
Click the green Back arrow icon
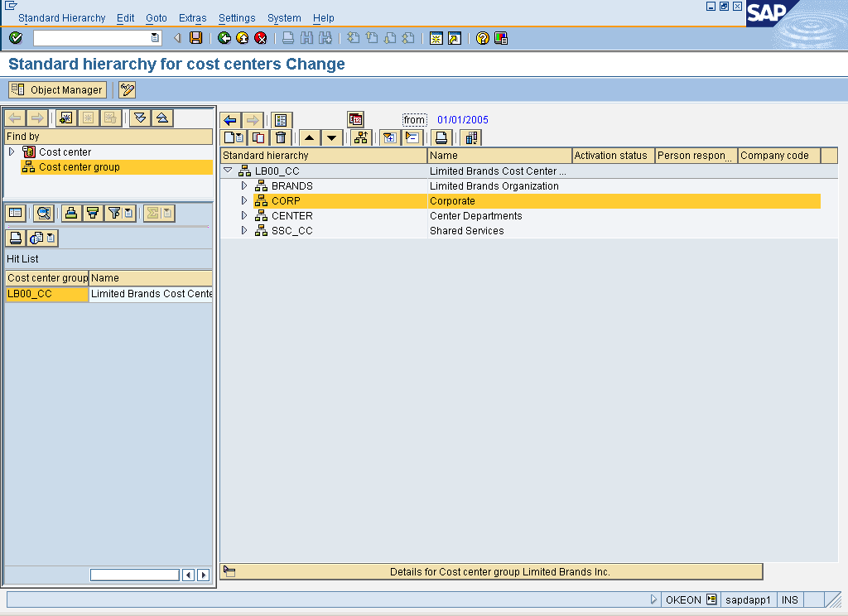click(x=224, y=38)
